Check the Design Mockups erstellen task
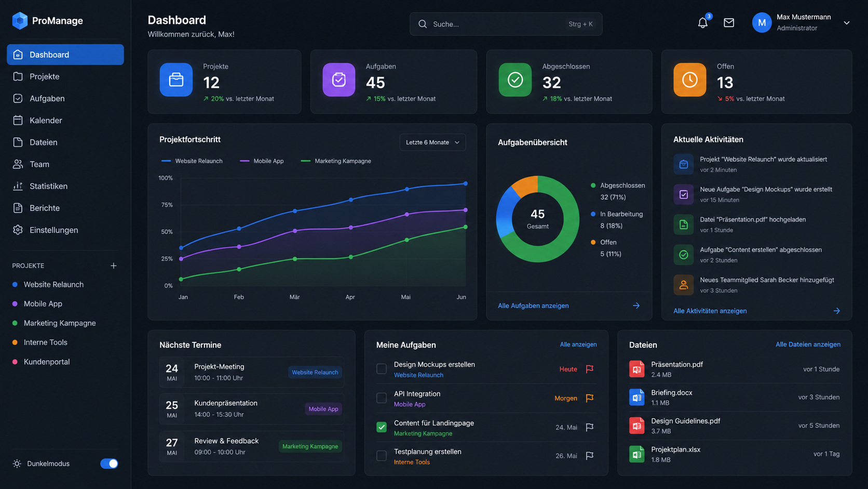This screenshot has width=868, height=489. tap(382, 369)
